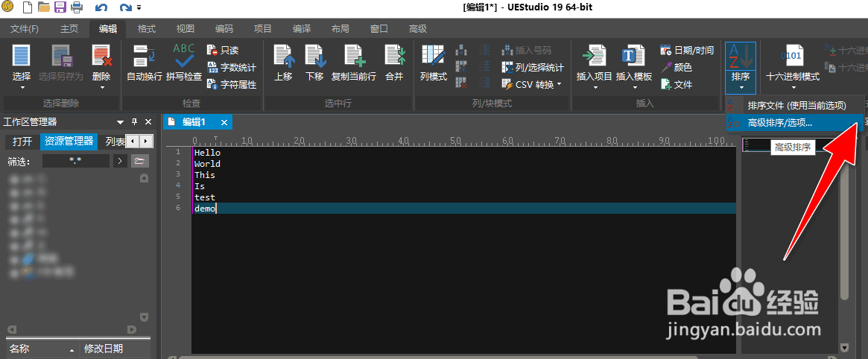Image resolution: width=868 pixels, height=359 pixels.
Task: Switch to the 布局 ribbon tab
Action: pos(340,29)
